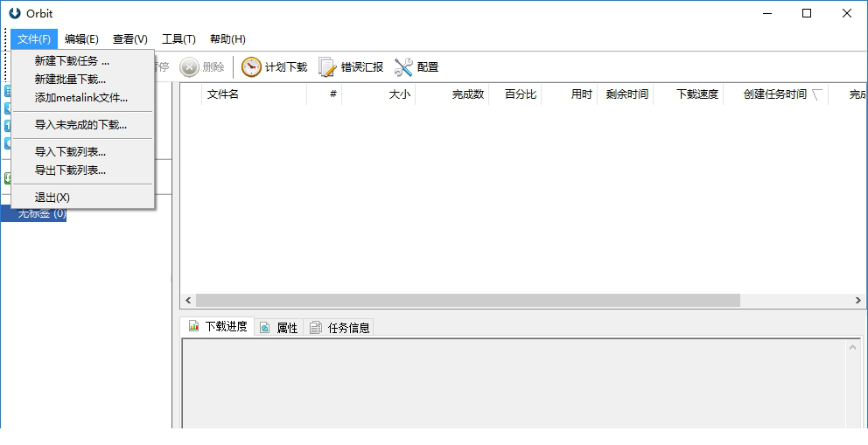Click the progress panel's up scroll arrow
This screenshot has height=445, width=868.
852,347
